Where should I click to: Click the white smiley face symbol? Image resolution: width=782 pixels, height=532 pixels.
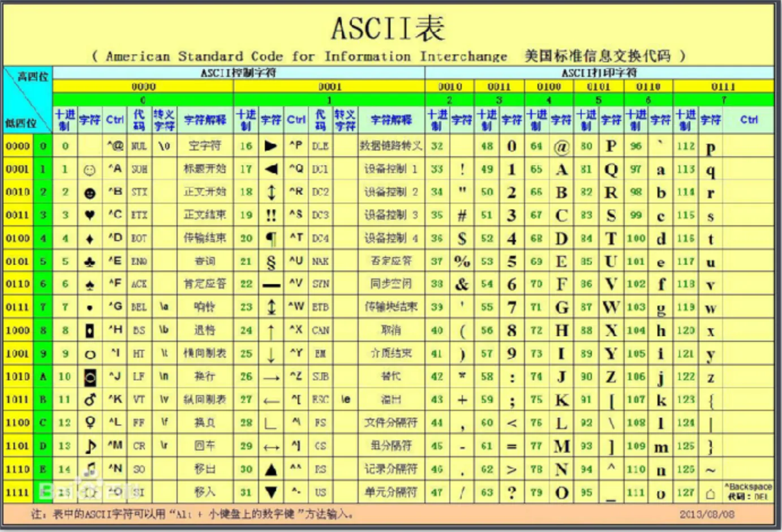pyautogui.click(x=89, y=170)
